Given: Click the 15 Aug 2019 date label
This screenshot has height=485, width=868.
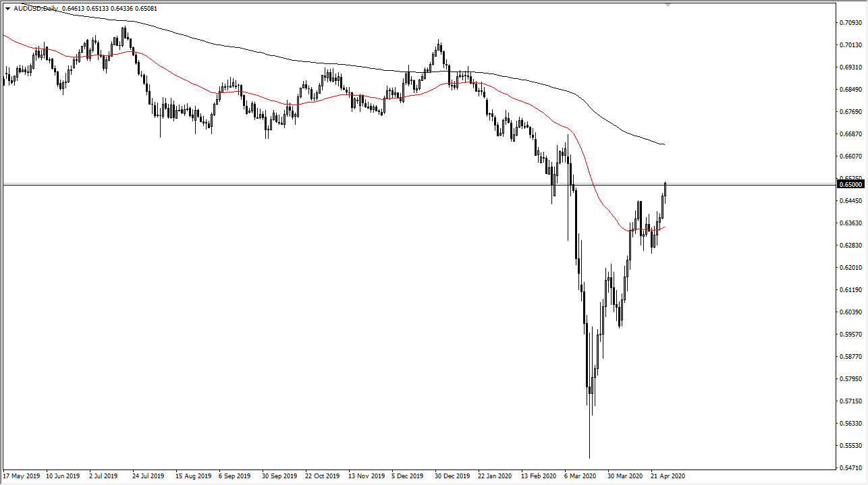Looking at the screenshot, I should pos(193,476).
